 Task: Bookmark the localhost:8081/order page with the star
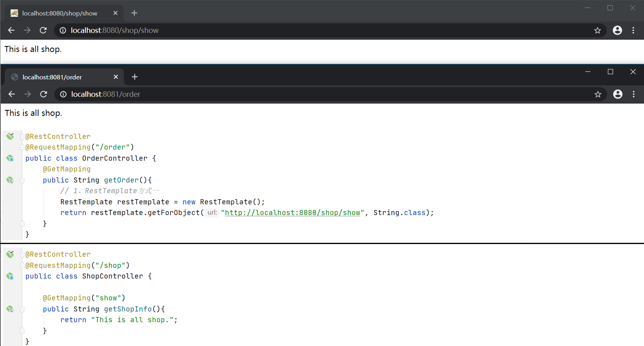598,94
